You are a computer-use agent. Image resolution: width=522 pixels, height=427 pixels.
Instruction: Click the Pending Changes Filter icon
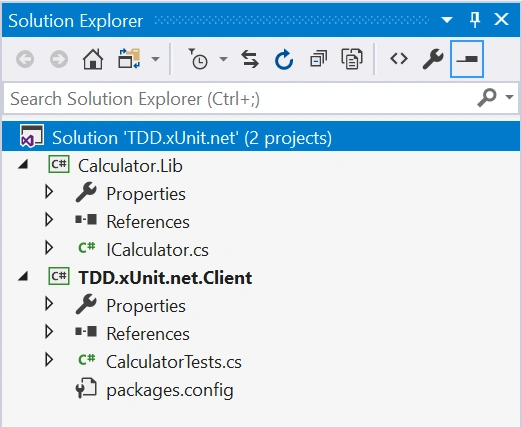(x=198, y=59)
